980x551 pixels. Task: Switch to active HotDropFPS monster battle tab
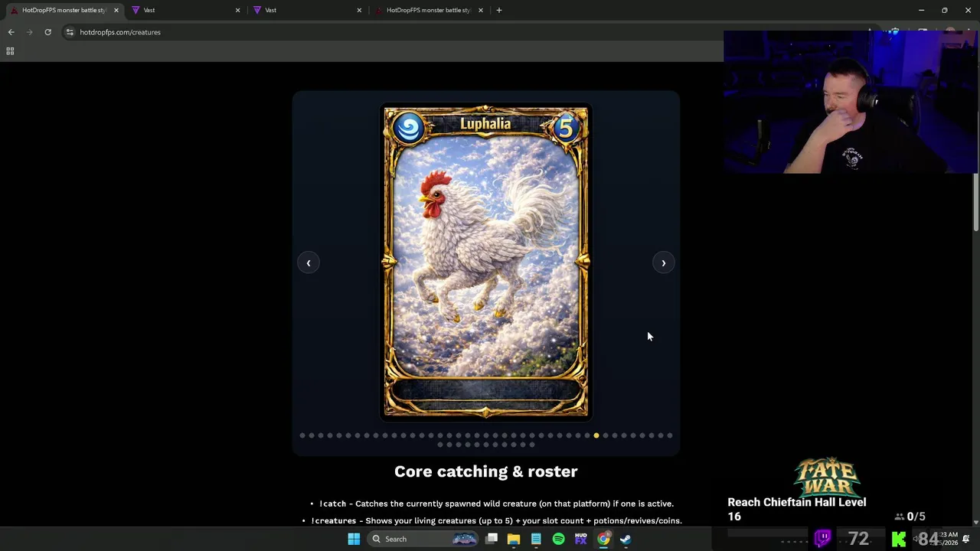click(x=63, y=10)
